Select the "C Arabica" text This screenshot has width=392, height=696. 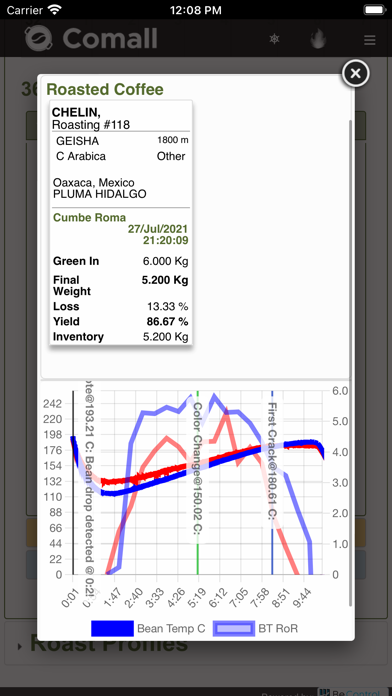(81, 156)
